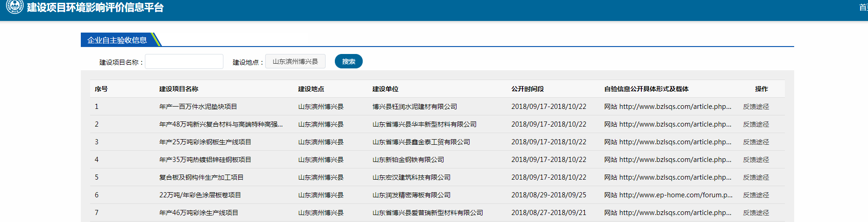Click the 自验信息公开具体形式及载体 column header
This screenshot has height=222, width=868.
click(x=646, y=89)
